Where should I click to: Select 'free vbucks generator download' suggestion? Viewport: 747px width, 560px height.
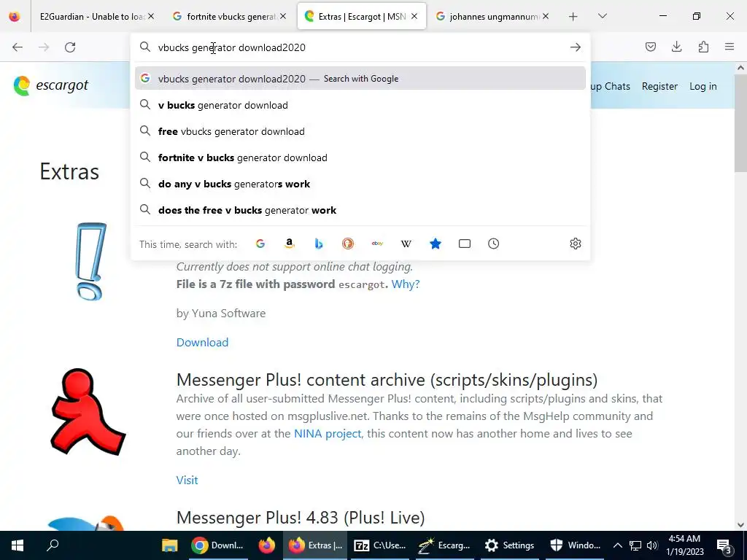pos(360,131)
